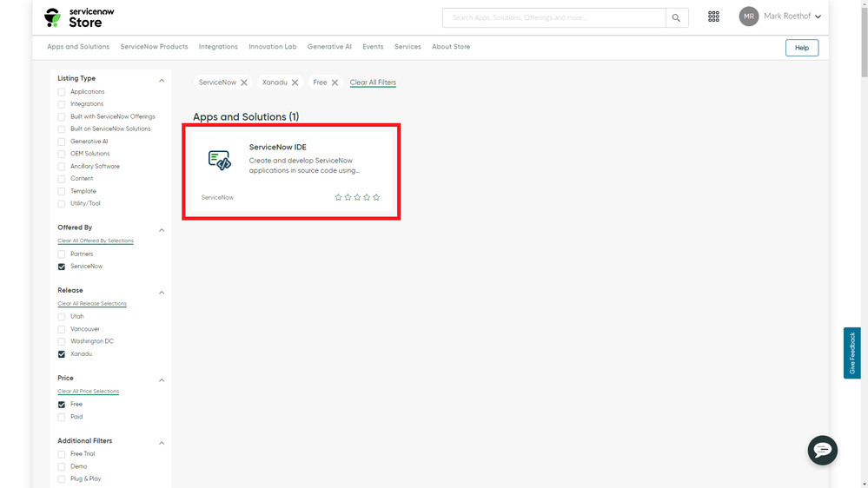Viewport: 868px width, 488px height.
Task: Check the Integrations listing type
Action: 62,104
